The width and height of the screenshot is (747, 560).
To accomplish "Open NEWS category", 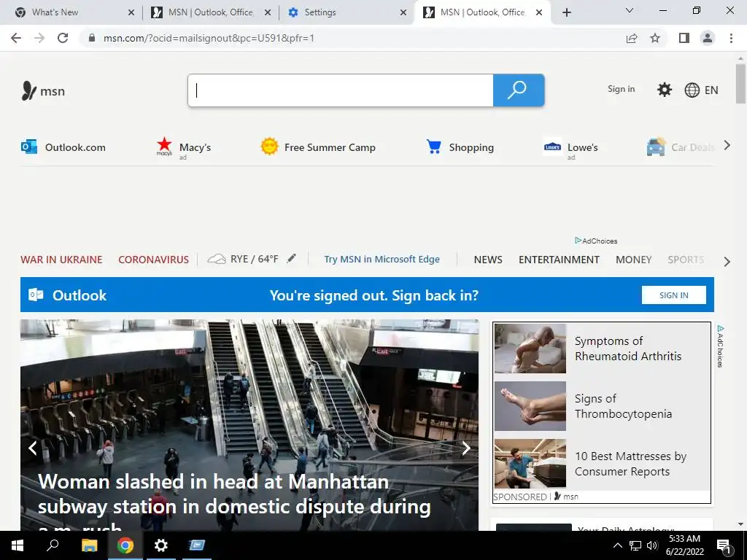I will pos(488,260).
